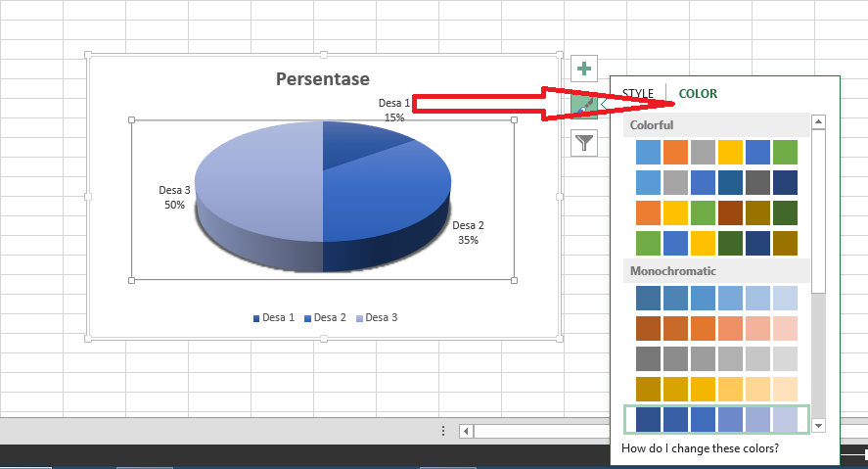Select the Desa 2 35% data label

[x=468, y=232]
